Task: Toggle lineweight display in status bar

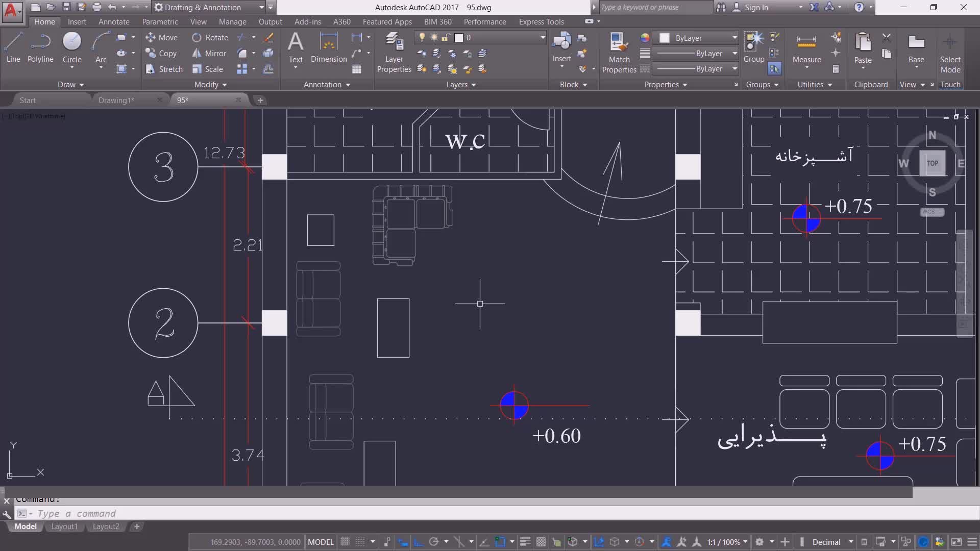Action: [525, 542]
